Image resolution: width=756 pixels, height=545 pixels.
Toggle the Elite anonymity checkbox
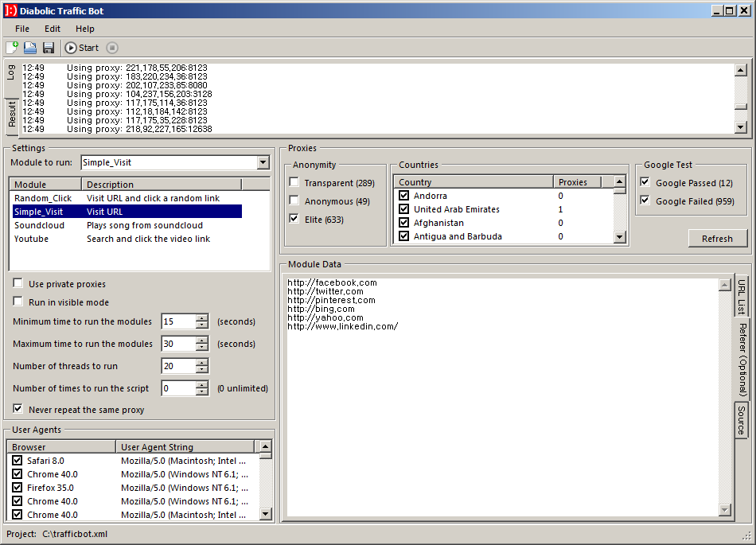294,220
